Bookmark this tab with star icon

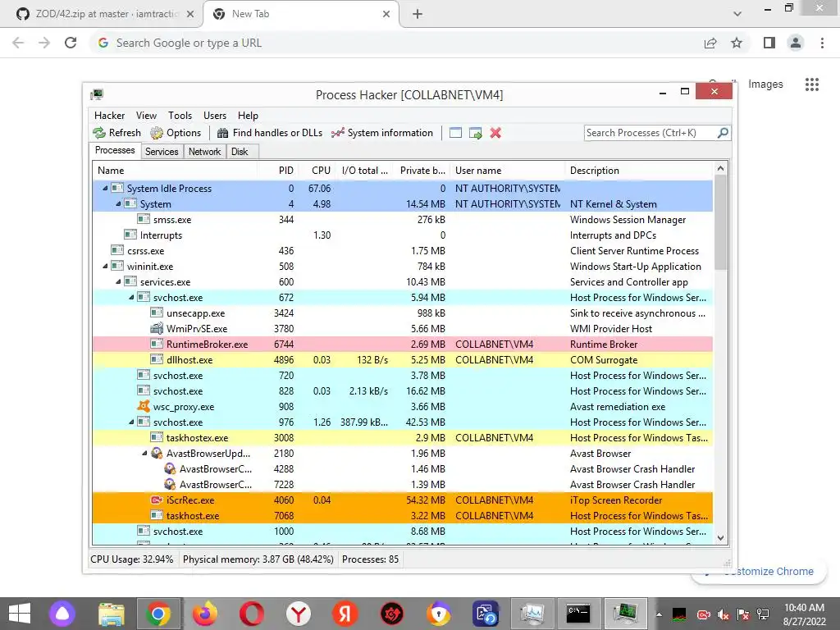coord(737,43)
